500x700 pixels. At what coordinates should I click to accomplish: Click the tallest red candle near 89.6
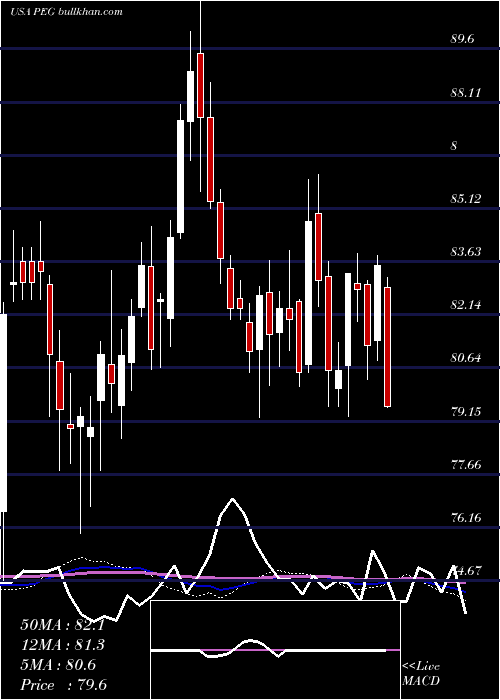tap(200, 85)
